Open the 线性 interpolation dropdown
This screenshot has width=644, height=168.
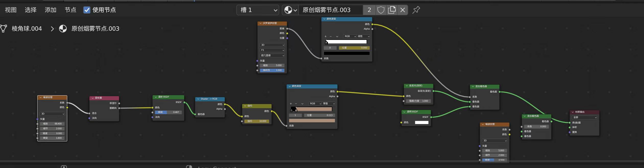[x=363, y=36]
